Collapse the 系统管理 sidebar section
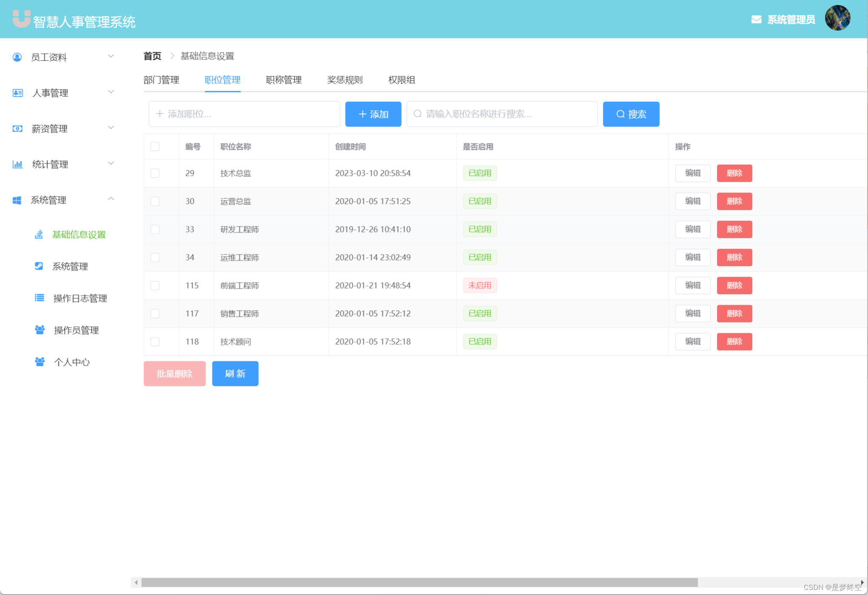The height and width of the screenshot is (595, 868). [x=111, y=199]
